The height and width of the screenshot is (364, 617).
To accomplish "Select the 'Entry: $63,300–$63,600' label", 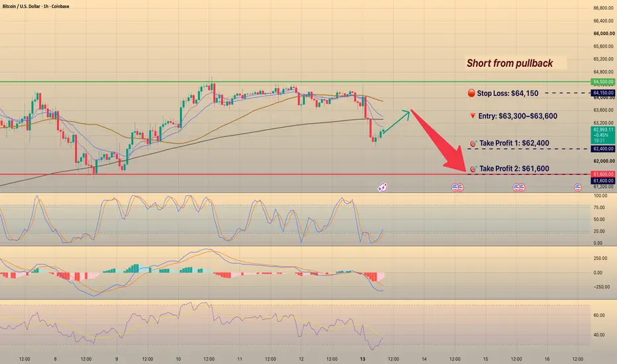I will (518, 116).
